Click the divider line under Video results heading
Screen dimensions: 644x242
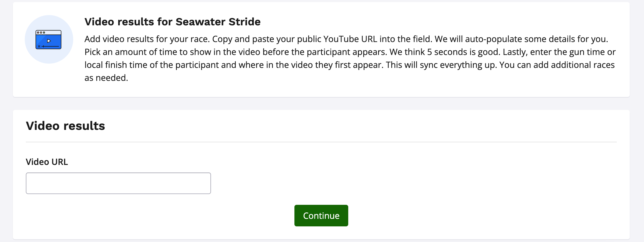click(321, 142)
